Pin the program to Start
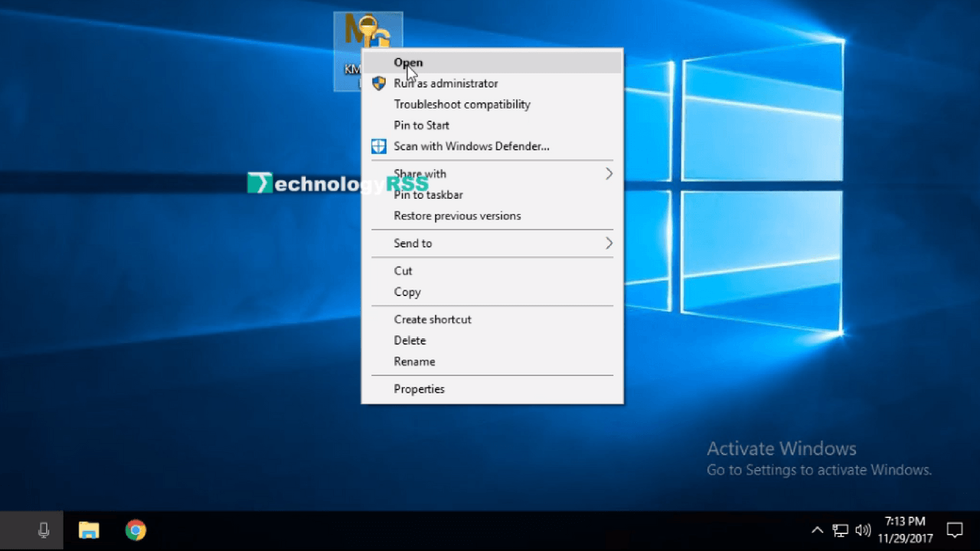The height and width of the screenshot is (551, 980). click(421, 126)
